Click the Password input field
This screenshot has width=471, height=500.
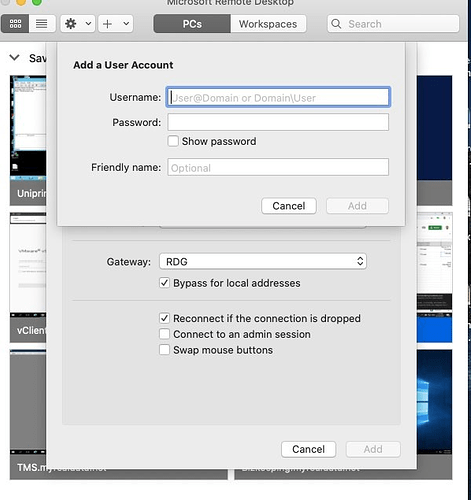(278, 122)
